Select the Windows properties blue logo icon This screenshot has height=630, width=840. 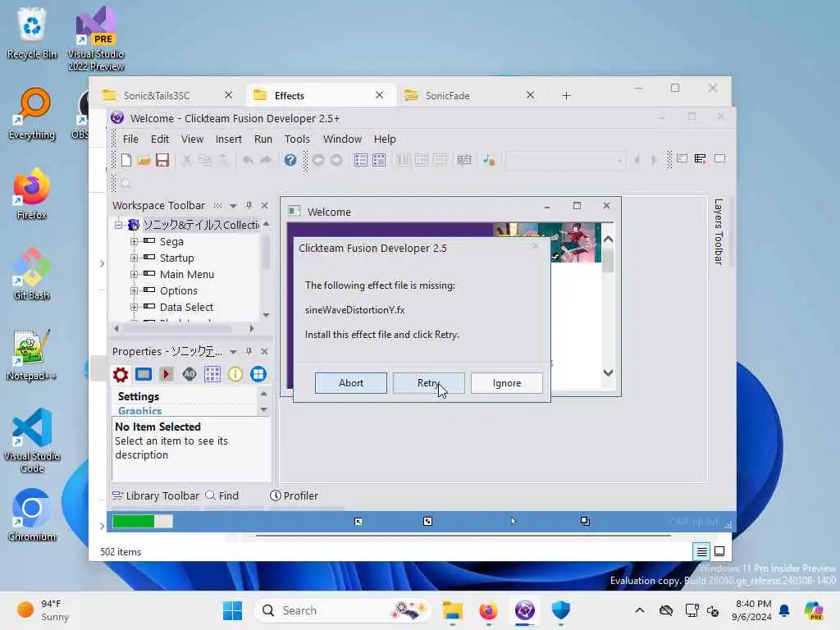coord(258,374)
